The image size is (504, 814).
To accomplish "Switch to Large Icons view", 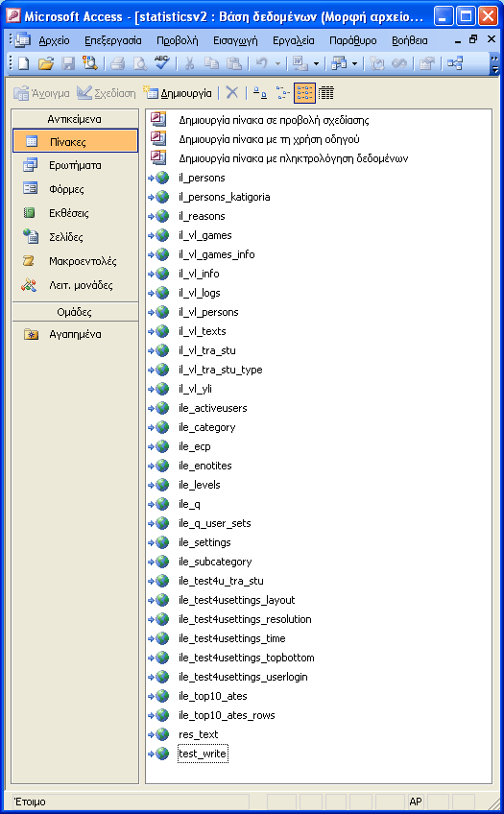I will click(x=259, y=93).
